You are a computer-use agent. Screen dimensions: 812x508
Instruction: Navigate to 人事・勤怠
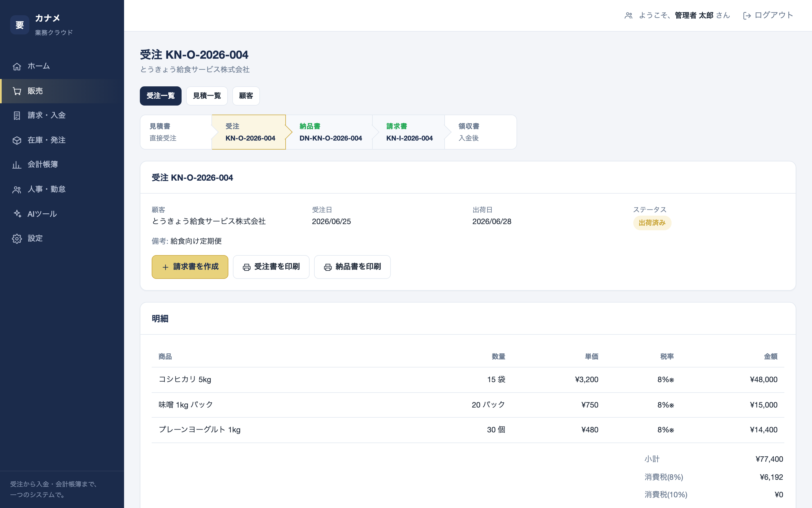(62, 189)
